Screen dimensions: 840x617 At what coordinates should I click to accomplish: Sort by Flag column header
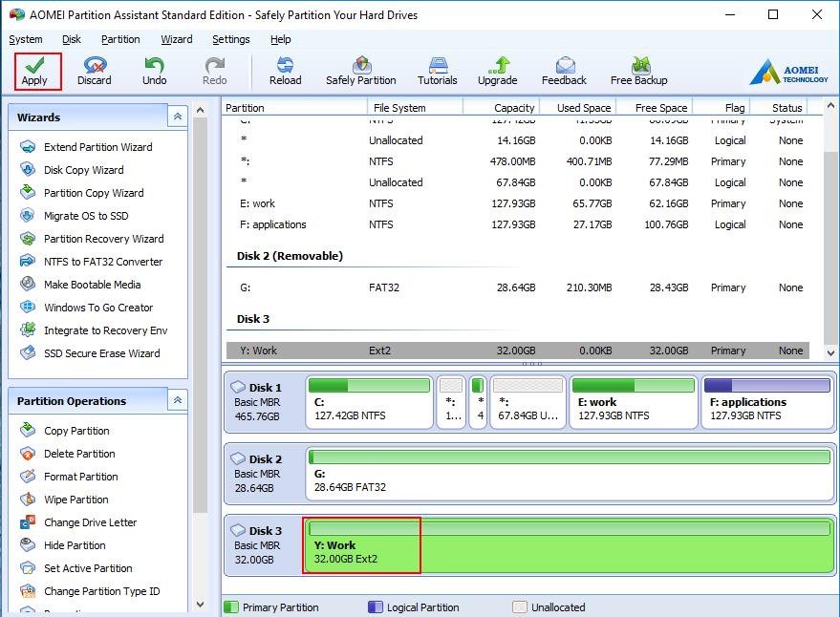click(722, 108)
